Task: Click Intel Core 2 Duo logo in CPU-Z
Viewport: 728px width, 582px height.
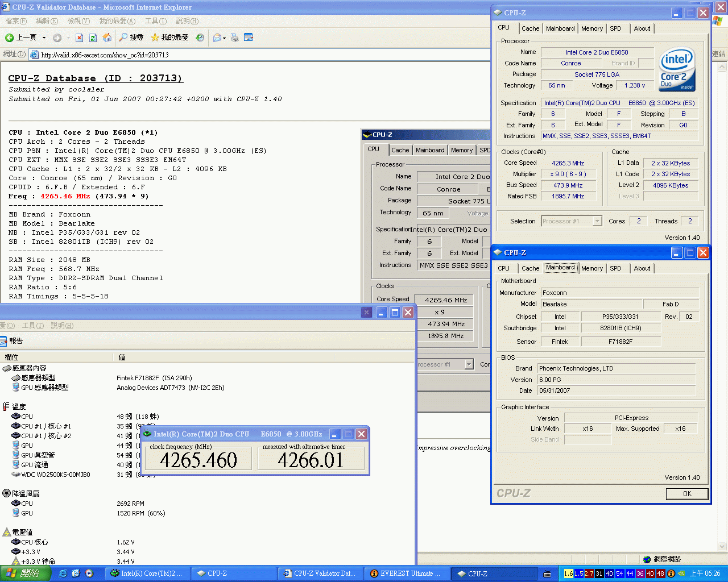Action: pyautogui.click(x=677, y=70)
